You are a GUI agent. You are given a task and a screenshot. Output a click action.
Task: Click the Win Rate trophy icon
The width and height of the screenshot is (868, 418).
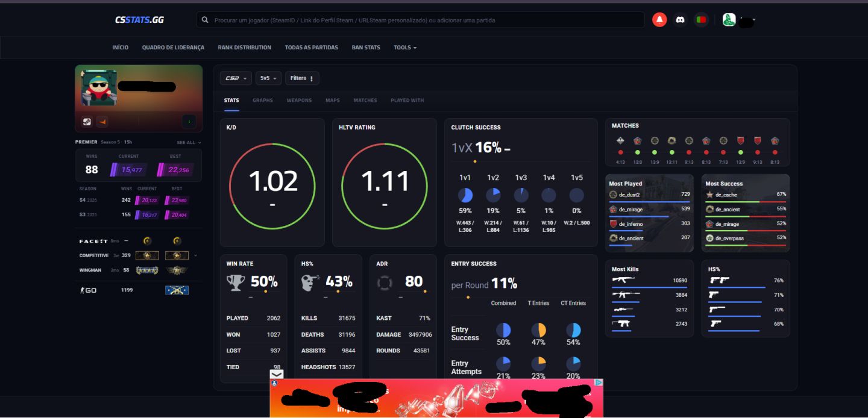pyautogui.click(x=236, y=282)
